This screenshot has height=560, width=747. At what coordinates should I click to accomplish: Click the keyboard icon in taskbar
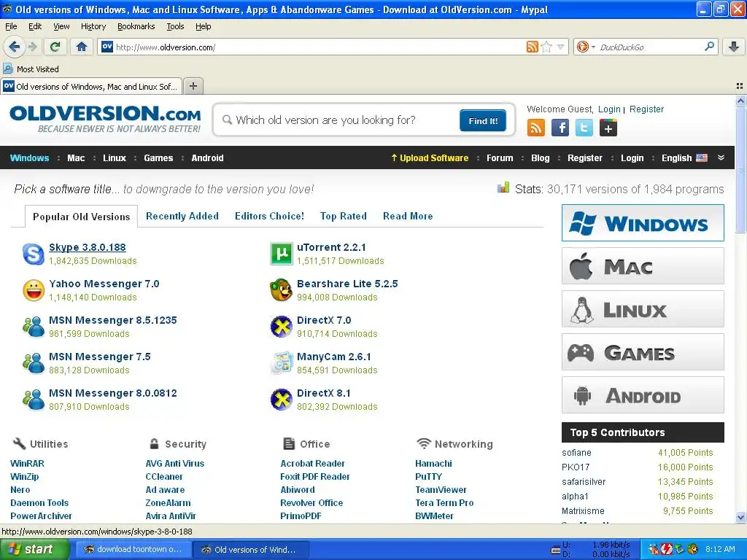tap(555, 550)
